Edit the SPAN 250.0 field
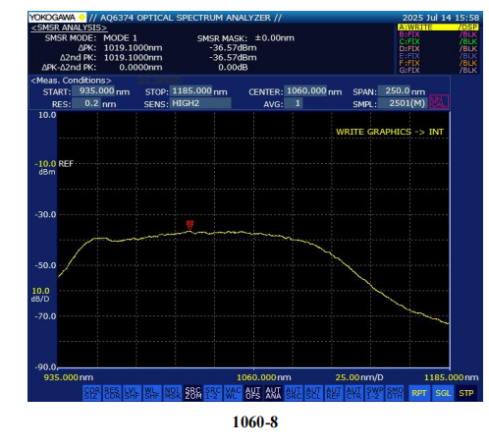This screenshot has width=489, height=448. point(395,91)
